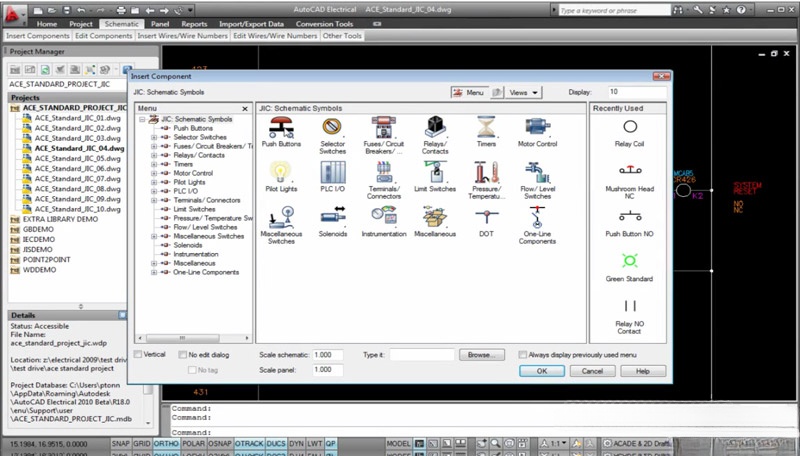The height and width of the screenshot is (456, 800).
Task: Select the Pressure/Temperature switches icon
Action: pyautogui.click(x=486, y=172)
